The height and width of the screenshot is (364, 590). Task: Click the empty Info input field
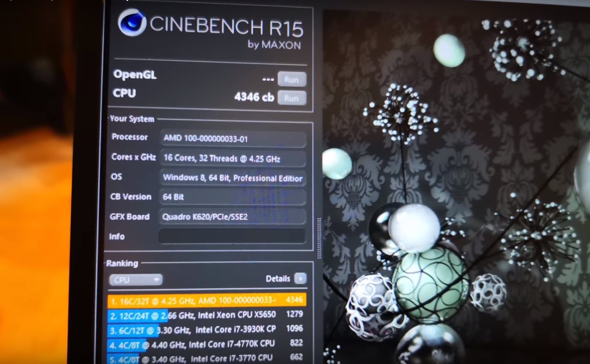232,236
